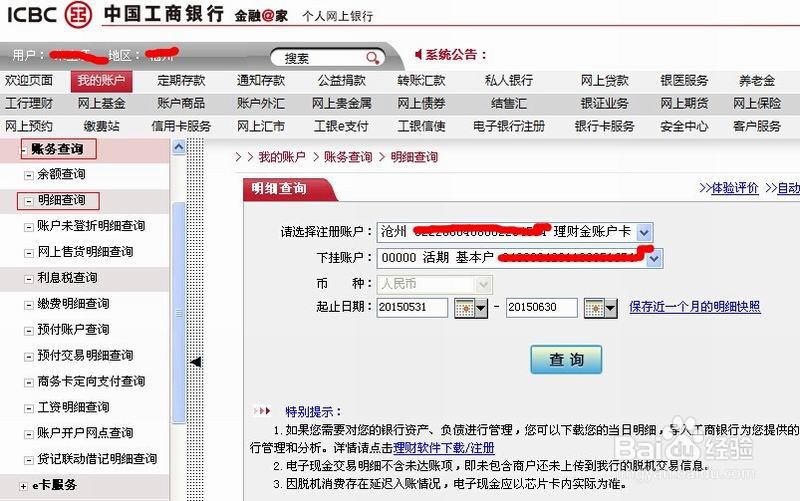Click the sidebar vertical scrollbar thumb
Screen dimensions: 800x501
coord(179,312)
